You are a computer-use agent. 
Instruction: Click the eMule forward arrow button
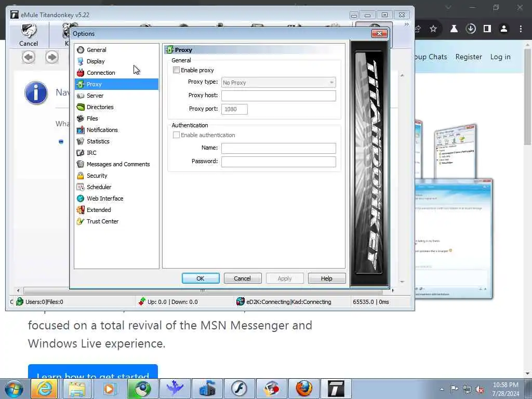[x=52, y=57]
